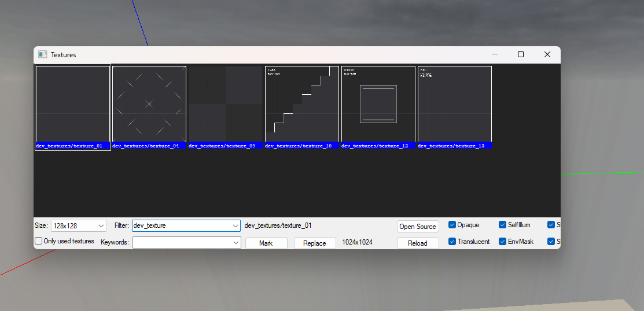Click the Mark button
Image resolution: width=644 pixels, height=311 pixels.
(266, 243)
